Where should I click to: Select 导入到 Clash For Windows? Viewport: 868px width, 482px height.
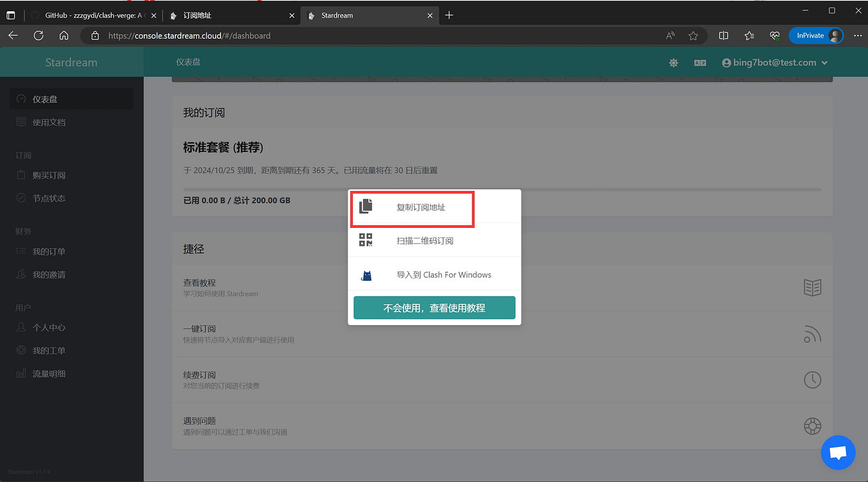click(x=435, y=274)
